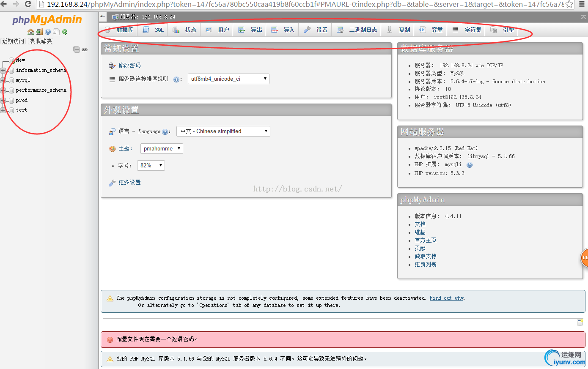The image size is (588, 369).
Task: Reload navigation panel with green refresh icon
Action: pos(65,32)
